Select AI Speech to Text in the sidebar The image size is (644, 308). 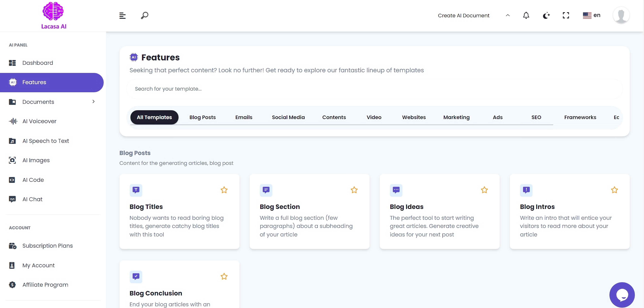tap(46, 141)
